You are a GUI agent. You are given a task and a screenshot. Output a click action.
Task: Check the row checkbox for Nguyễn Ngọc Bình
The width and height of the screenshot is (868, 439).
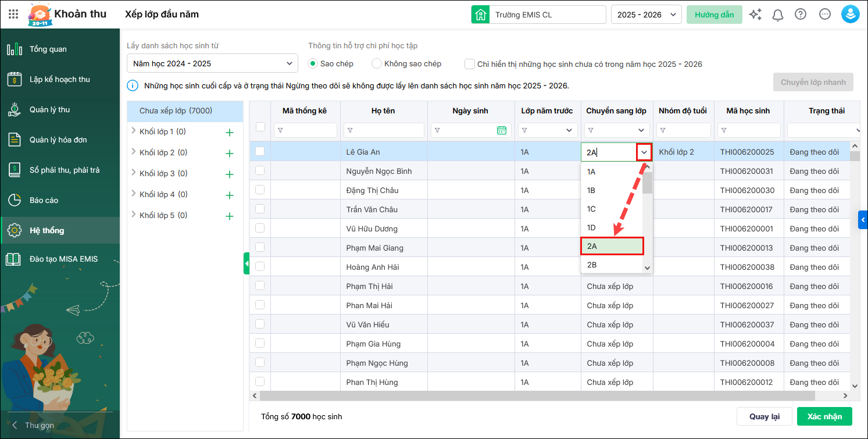260,171
